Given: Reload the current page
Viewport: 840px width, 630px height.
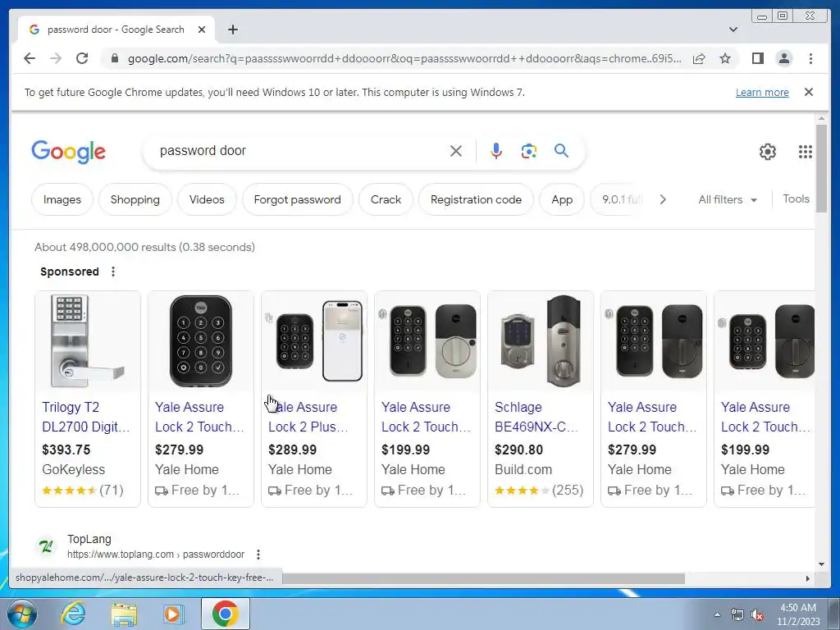Looking at the screenshot, I should click(x=82, y=58).
